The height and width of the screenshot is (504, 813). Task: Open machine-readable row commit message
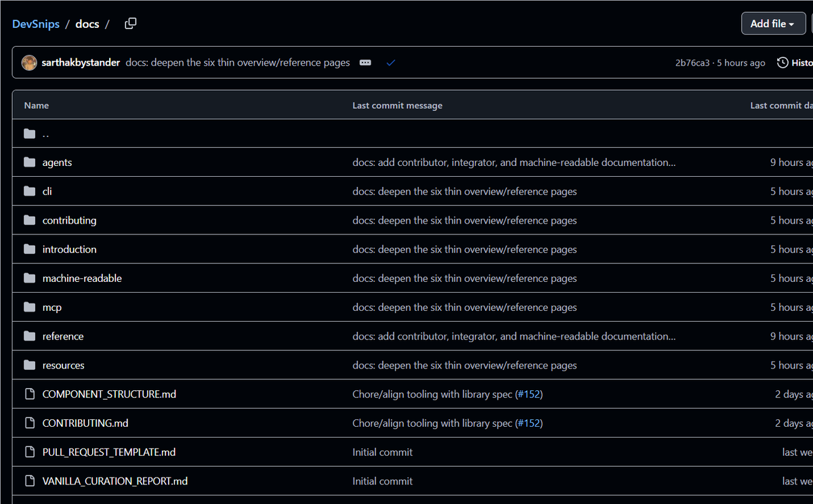(x=465, y=278)
